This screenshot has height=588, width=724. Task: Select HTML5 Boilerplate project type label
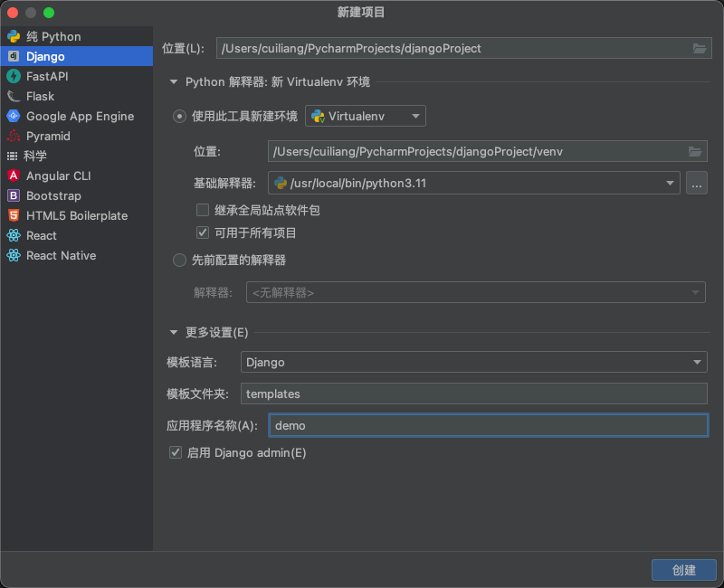[x=77, y=215]
